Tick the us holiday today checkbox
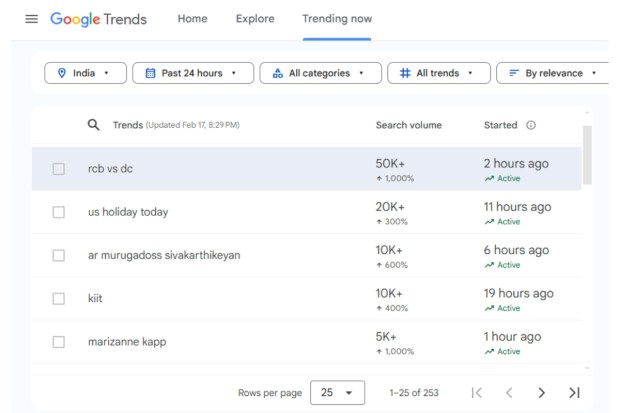Image resolution: width=620 pixels, height=413 pixels. click(59, 212)
